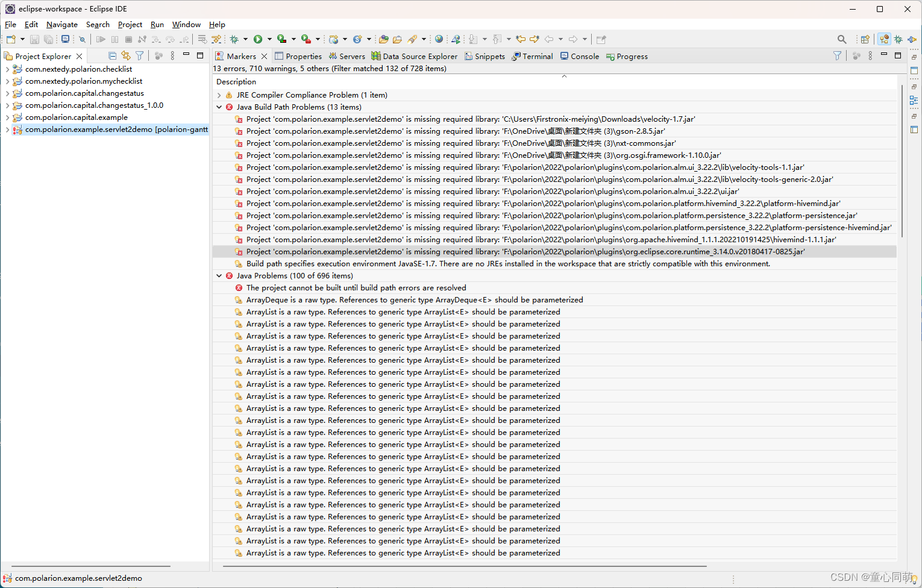Click the Open Type icon
The width and height of the screenshot is (922, 588).
point(384,39)
